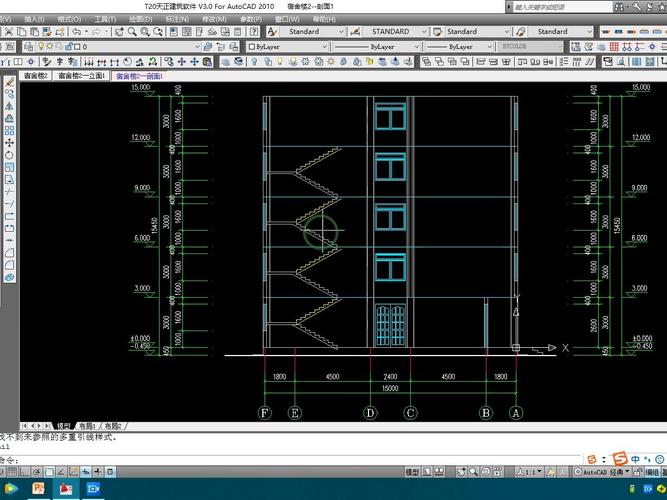Click the Undo arrow icon
This screenshot has height=500, width=667.
click(x=77, y=32)
